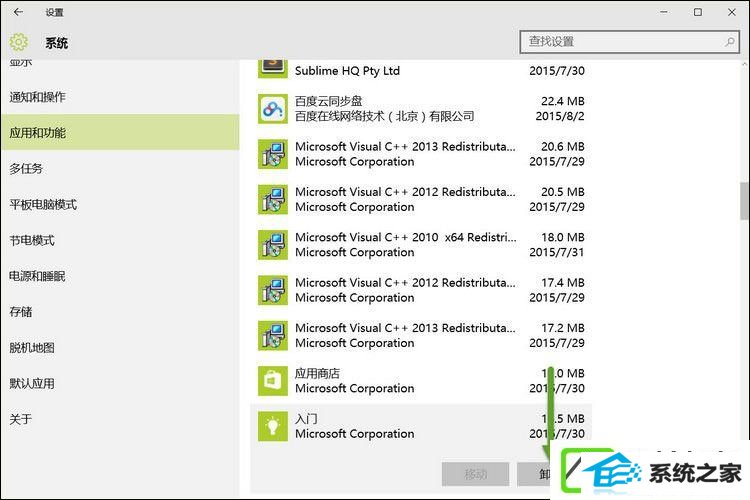The height and width of the screenshot is (500, 750).
Task: Maximize the Settings window
Action: (x=698, y=12)
